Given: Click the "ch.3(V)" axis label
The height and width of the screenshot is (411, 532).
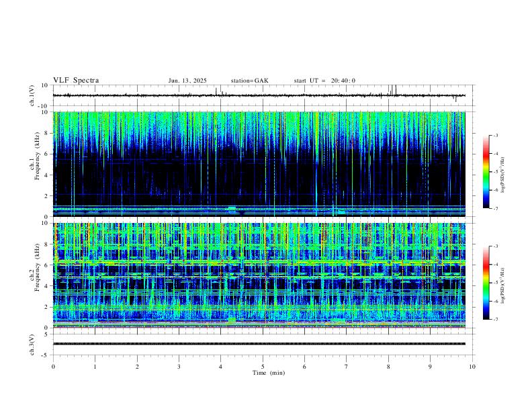Looking at the screenshot, I should (x=32, y=345).
